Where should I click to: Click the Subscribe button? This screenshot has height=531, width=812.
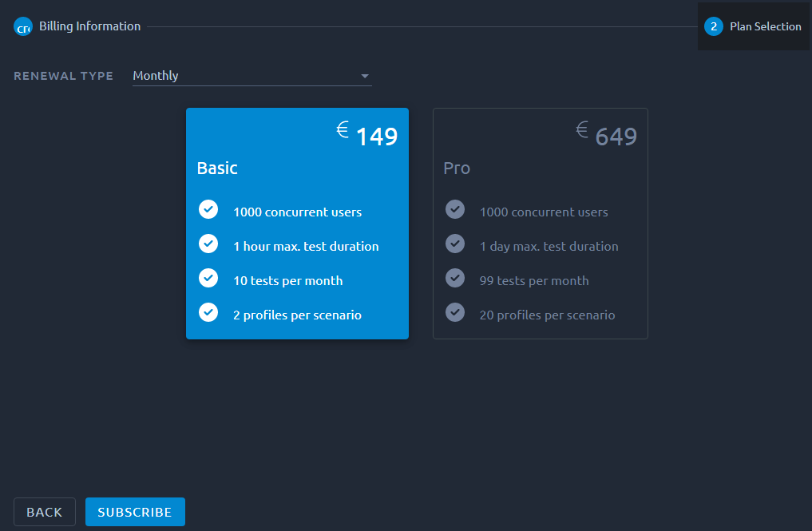click(x=135, y=512)
